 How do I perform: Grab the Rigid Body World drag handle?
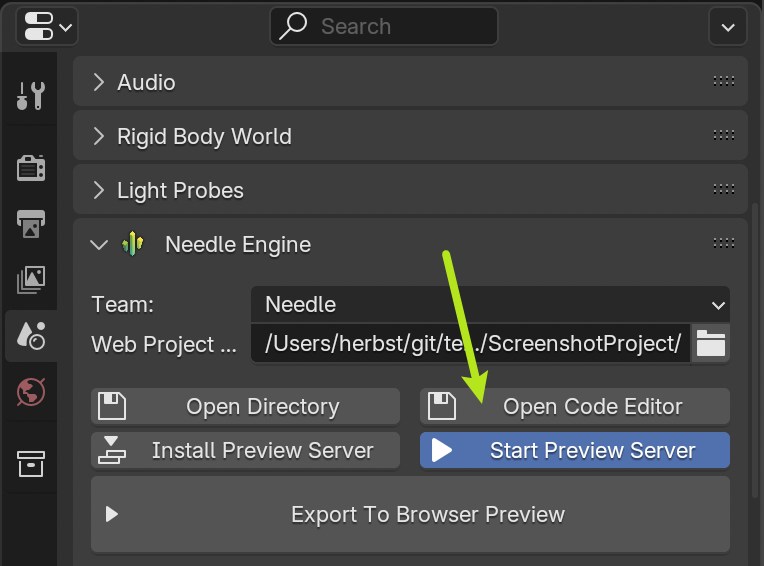724,135
